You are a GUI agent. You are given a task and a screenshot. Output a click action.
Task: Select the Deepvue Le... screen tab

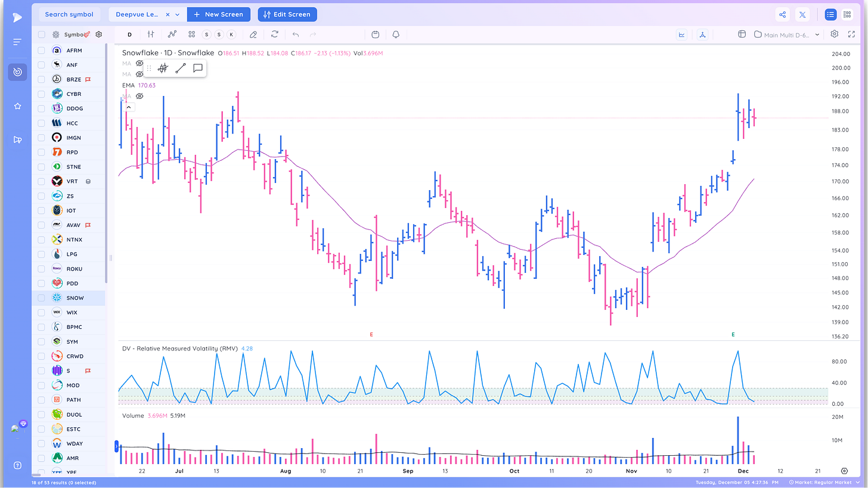coord(138,15)
